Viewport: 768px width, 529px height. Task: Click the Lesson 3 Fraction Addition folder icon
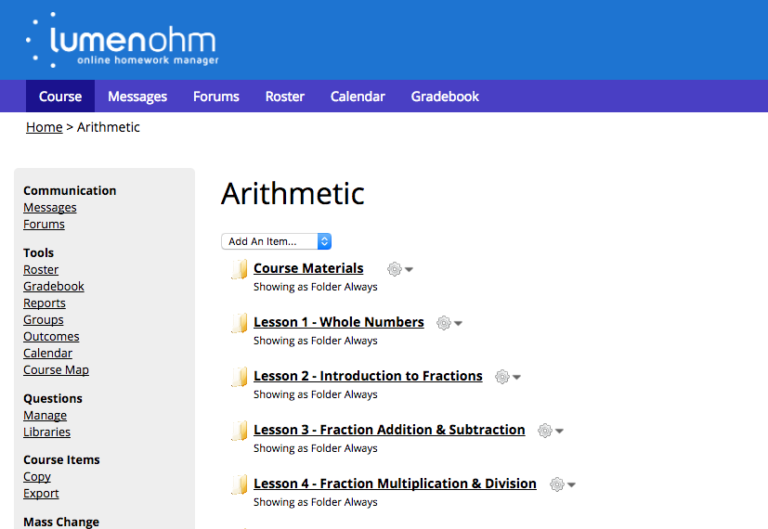click(239, 431)
